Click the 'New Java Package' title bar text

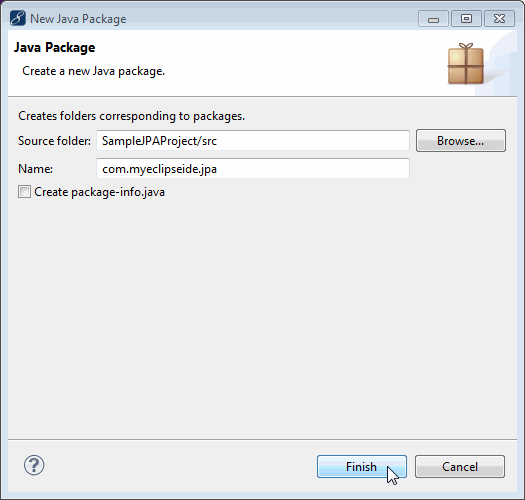coord(78,19)
